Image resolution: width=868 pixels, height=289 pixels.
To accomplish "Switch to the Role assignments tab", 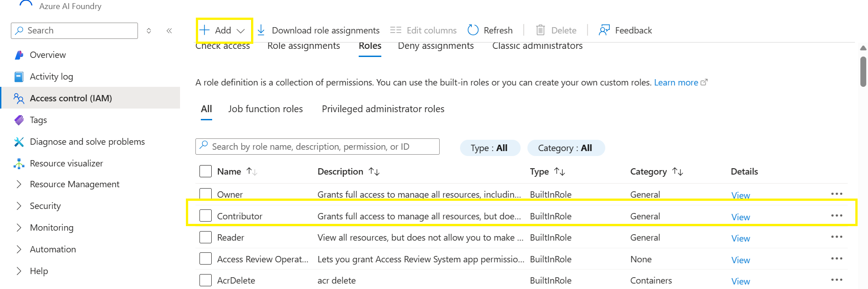I will [304, 46].
